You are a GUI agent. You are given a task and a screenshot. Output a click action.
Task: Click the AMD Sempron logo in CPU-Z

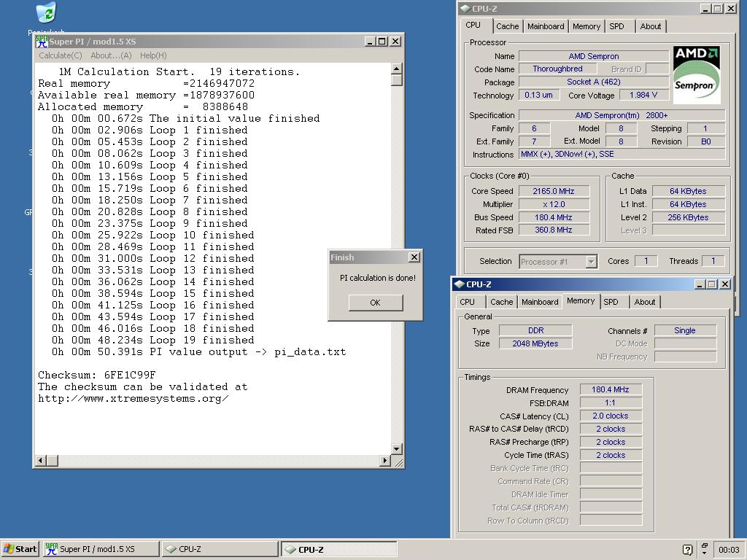(696, 74)
